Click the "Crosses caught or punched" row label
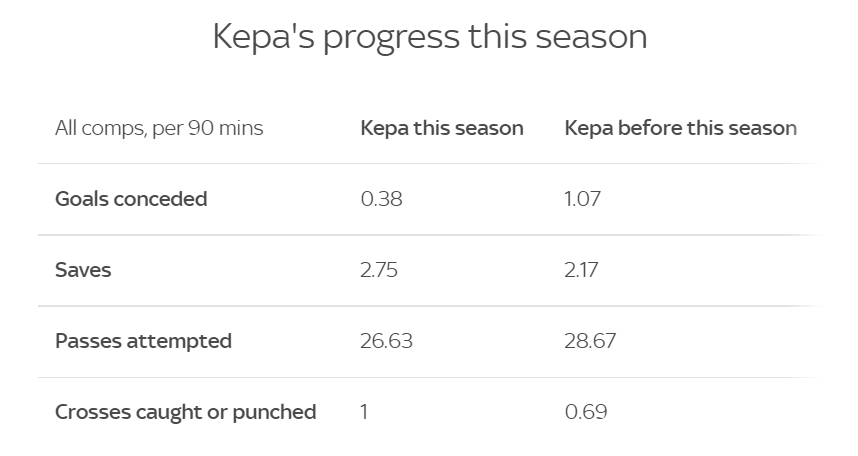Screen dimensions: 858x456 pyautogui.click(x=185, y=412)
